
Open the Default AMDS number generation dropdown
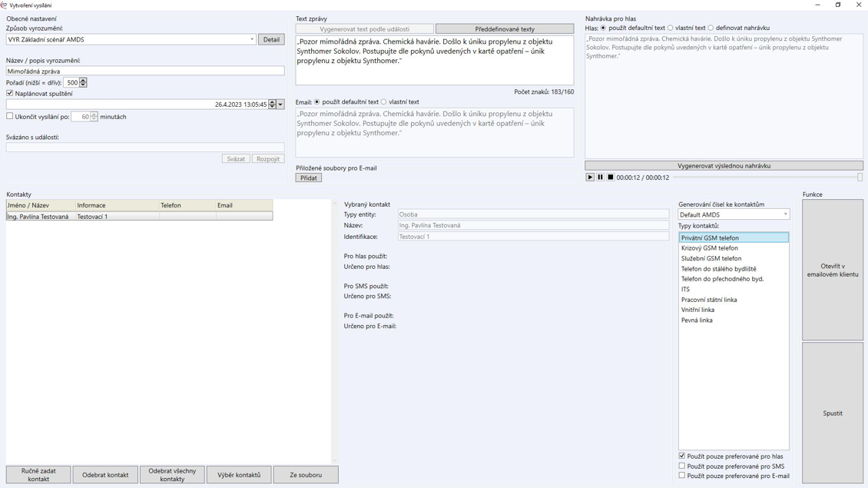tap(784, 214)
